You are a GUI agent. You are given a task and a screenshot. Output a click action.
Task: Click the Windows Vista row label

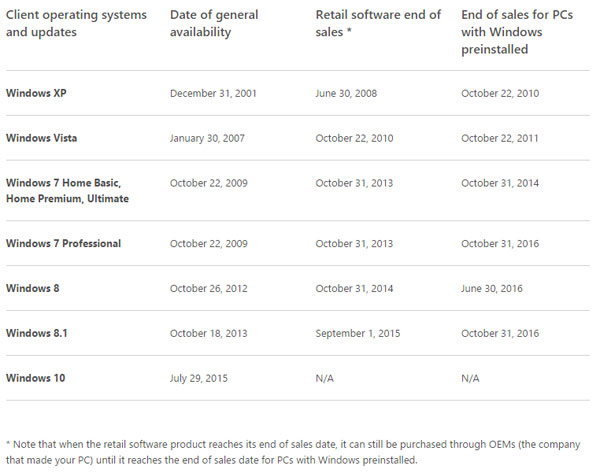click(39, 138)
